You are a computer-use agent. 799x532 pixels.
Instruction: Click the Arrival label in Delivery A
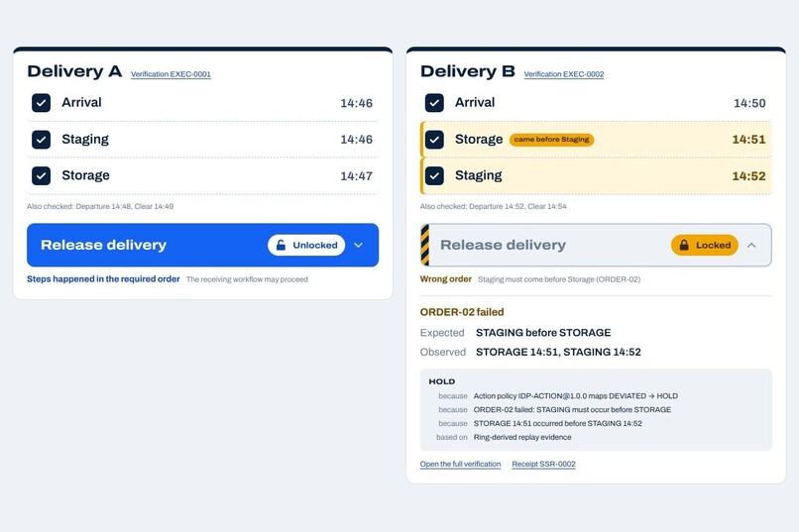[x=81, y=102]
